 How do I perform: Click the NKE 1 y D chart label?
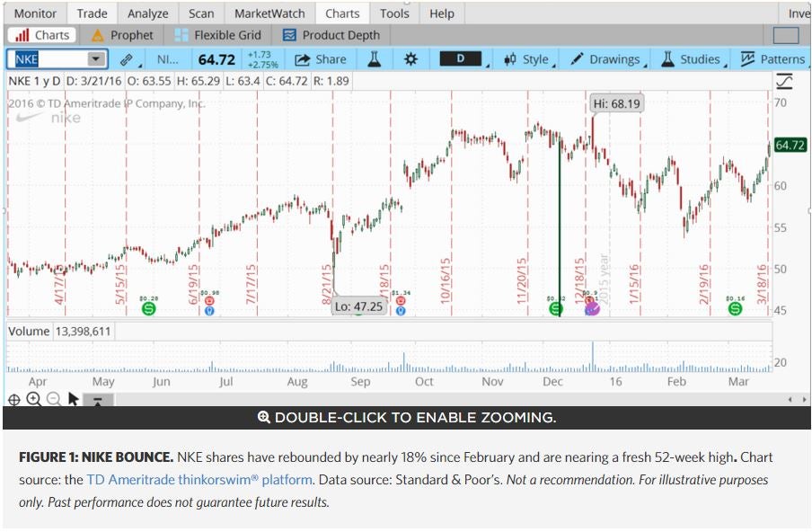click(x=34, y=81)
